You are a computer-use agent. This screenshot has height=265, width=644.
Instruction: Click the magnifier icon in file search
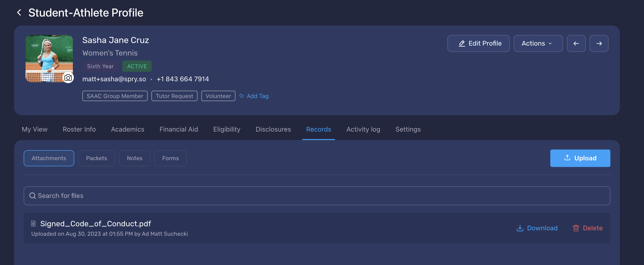[32, 196]
